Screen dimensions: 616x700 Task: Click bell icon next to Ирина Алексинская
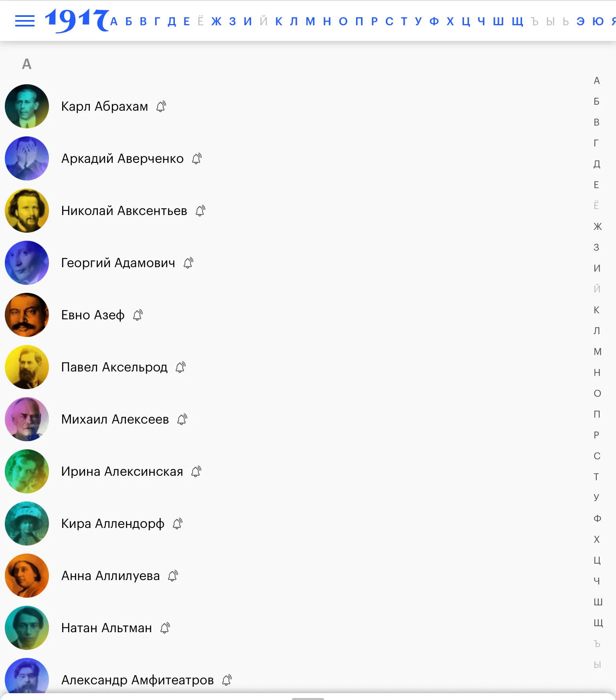tap(197, 471)
